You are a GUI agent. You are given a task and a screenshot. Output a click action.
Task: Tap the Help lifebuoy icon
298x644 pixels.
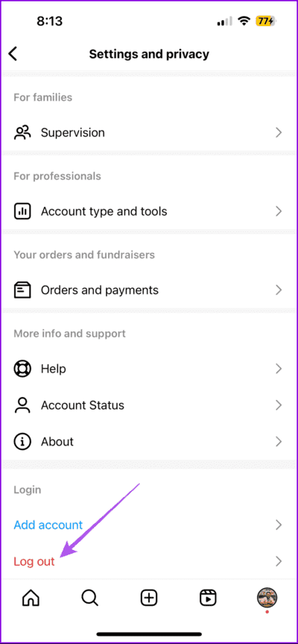pyautogui.click(x=22, y=369)
